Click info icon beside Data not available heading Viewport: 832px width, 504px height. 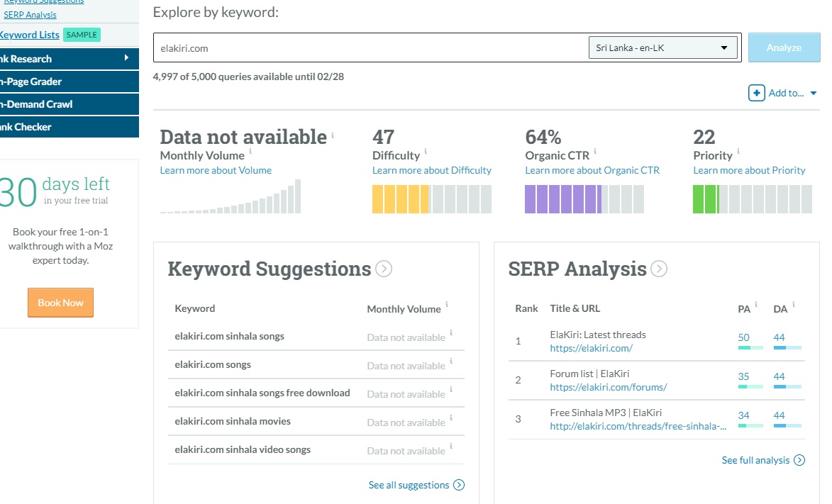coord(333,135)
